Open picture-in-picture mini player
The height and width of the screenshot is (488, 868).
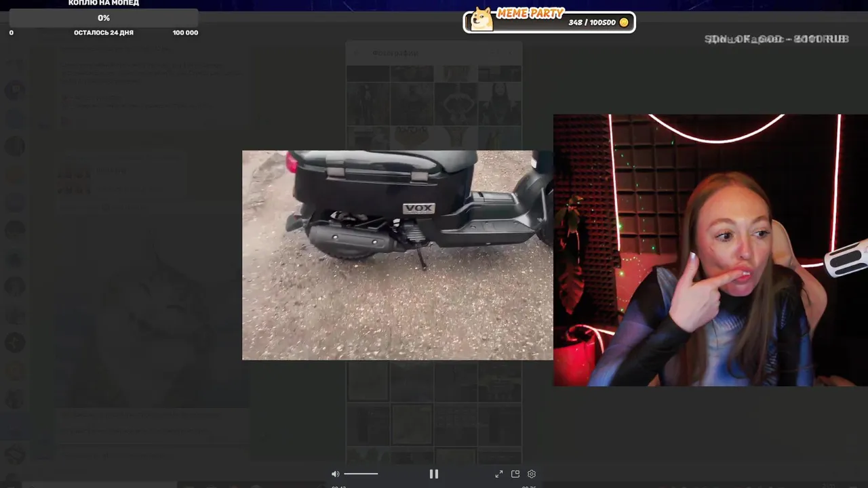515,474
